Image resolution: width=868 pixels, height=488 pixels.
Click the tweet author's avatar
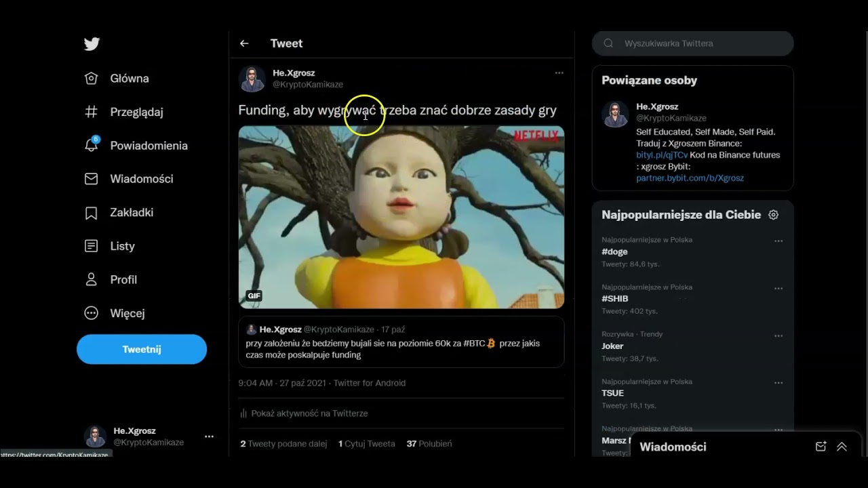252,79
